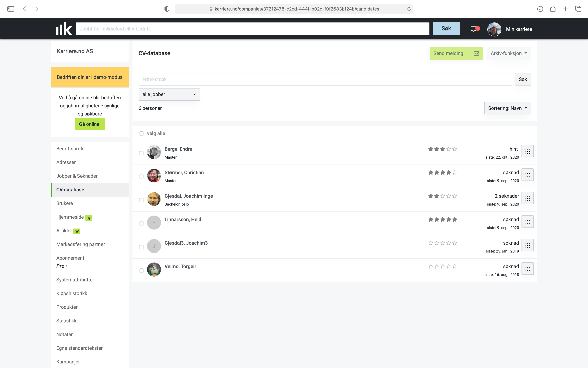
Task: Toggle Safari sidebar icon
Action: pyautogui.click(x=11, y=9)
